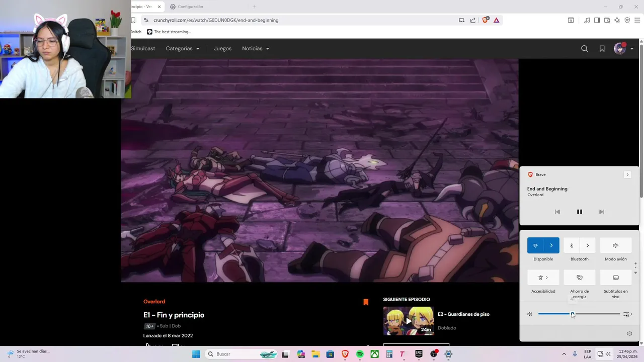
Task: Close the current Crunchyroll tab
Action: tap(159, 7)
